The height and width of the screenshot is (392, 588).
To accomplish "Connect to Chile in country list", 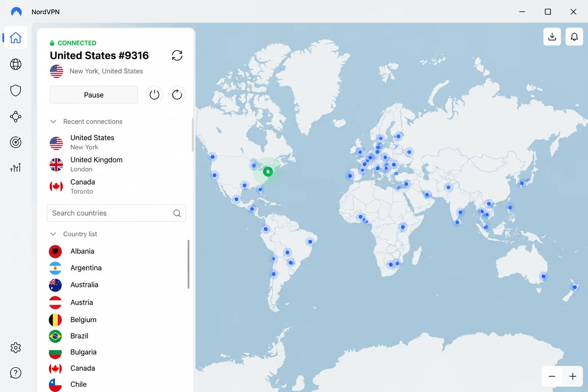I will [x=117, y=384].
